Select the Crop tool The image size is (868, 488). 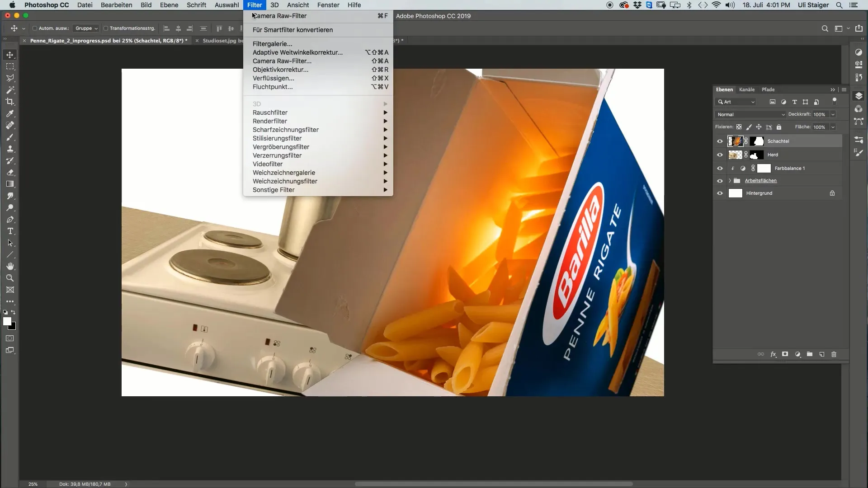(x=10, y=102)
